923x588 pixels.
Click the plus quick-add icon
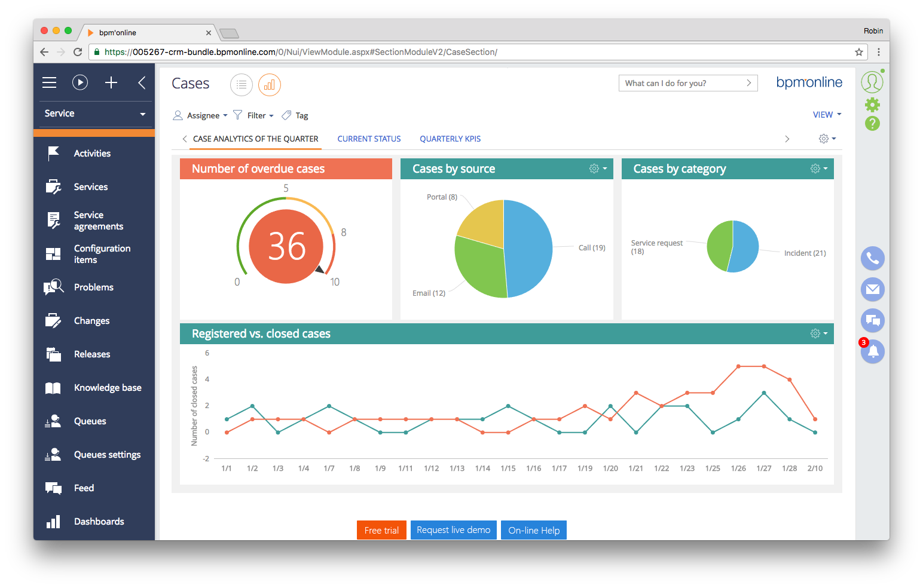[111, 82]
